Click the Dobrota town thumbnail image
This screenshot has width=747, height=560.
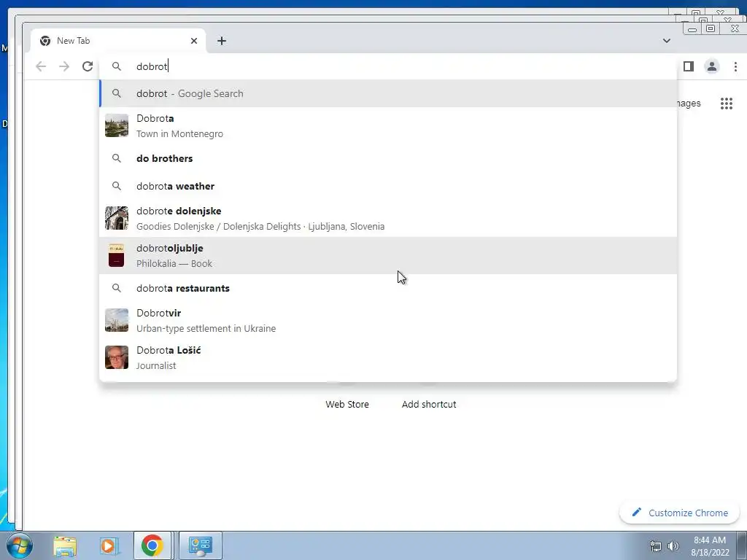tap(117, 125)
